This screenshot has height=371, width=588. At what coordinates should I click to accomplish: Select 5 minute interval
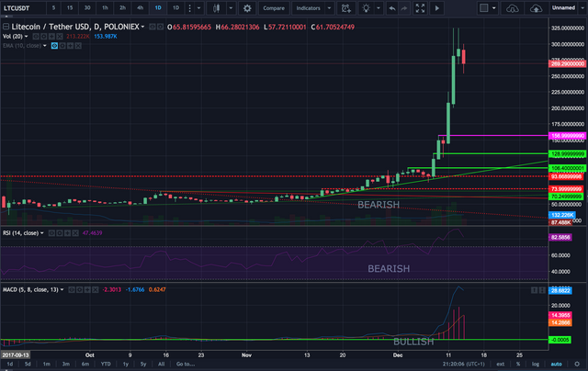(53, 8)
